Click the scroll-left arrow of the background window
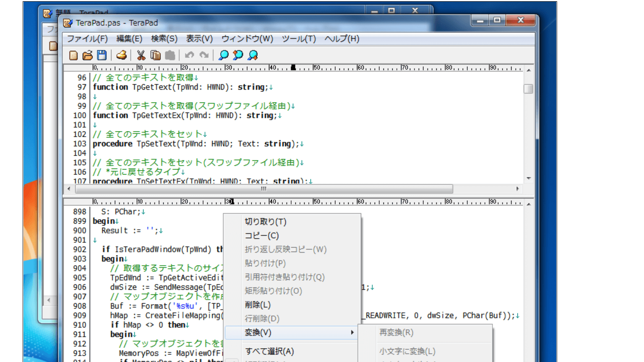The width and height of the screenshot is (644, 362). coord(49,300)
